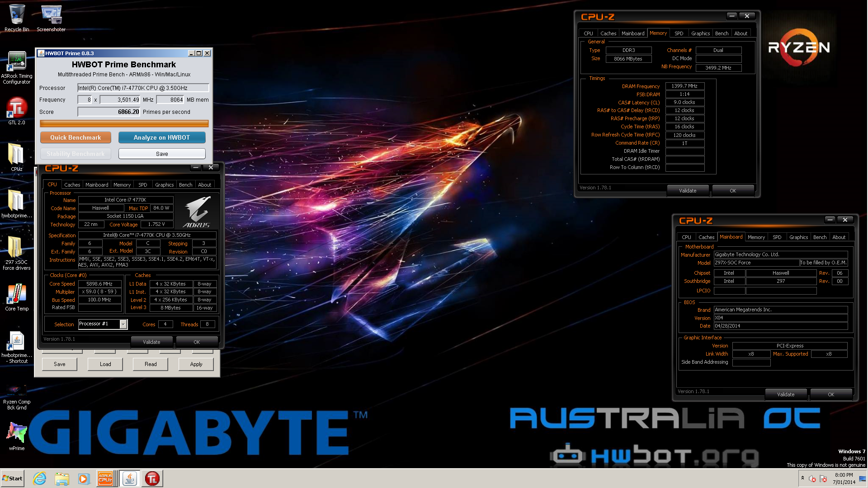Select About tab in CPU-Z CPU window
Screen dimensions: 868x488
coord(205,185)
